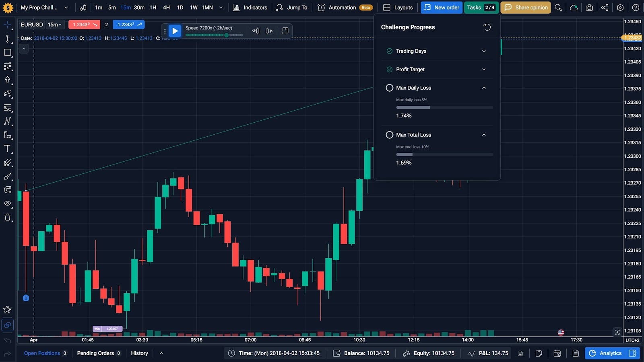Reset challenge progress with refresh icon
The image size is (644, 362).
(x=487, y=27)
